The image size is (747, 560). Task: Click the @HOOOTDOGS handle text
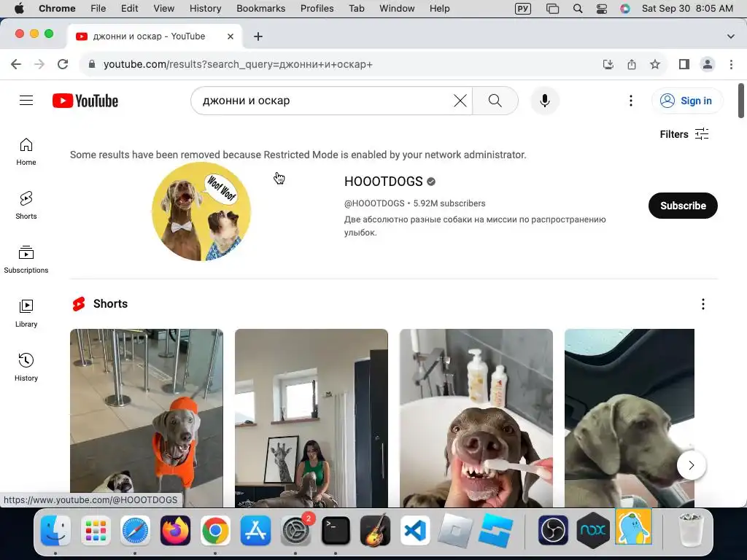coord(374,203)
